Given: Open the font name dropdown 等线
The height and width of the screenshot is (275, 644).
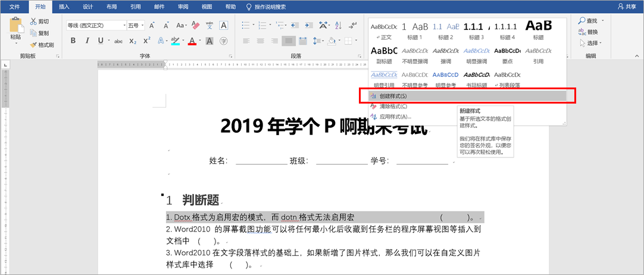Looking at the screenshot, I should pyautogui.click(x=124, y=26).
